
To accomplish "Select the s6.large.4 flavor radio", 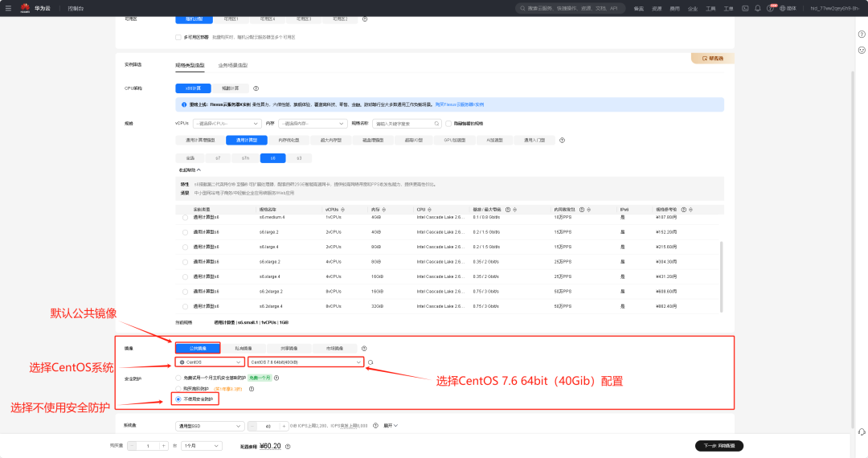I will point(185,247).
